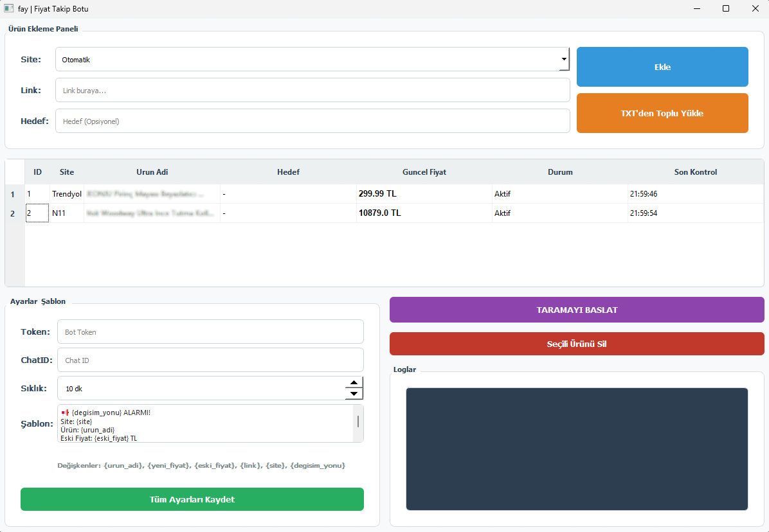Click the 10879.0 TL price cell
Image resolution: width=769 pixels, height=532 pixels.
pos(424,213)
